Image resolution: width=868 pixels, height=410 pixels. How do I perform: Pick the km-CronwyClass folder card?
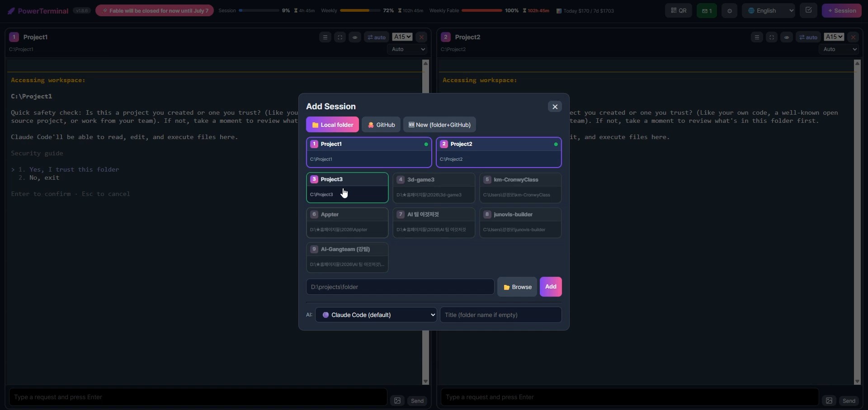coord(520,188)
